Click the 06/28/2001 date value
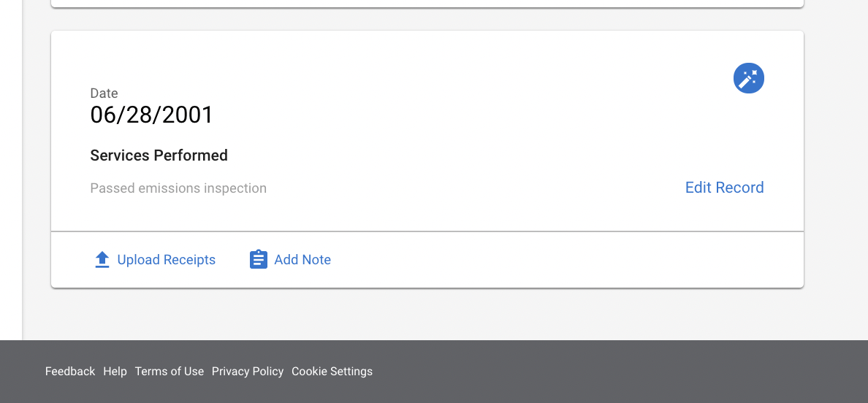 click(x=151, y=115)
